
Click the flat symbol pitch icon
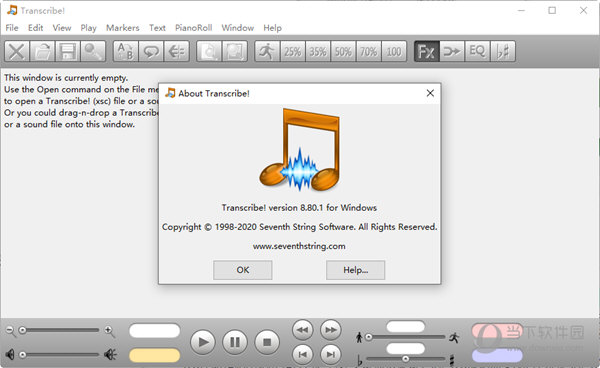point(360,360)
